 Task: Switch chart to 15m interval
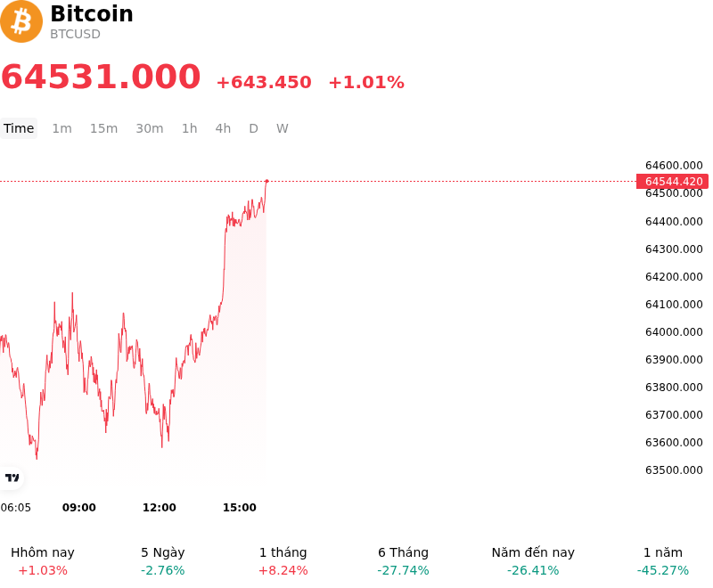tap(103, 128)
